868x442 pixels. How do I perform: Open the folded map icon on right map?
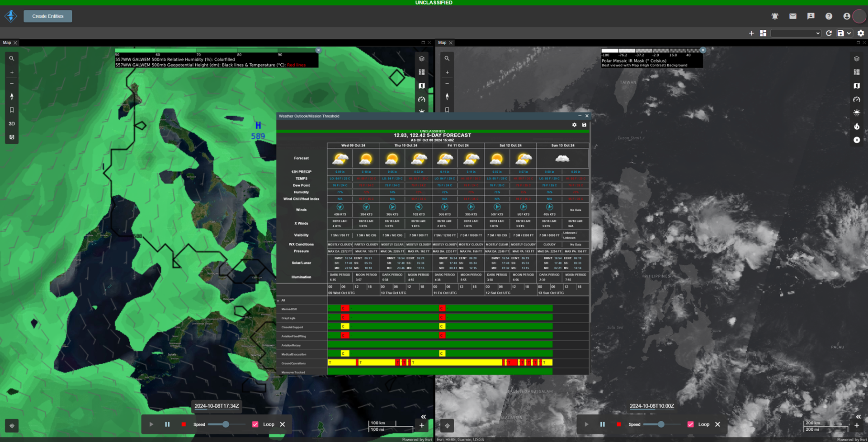(x=857, y=86)
